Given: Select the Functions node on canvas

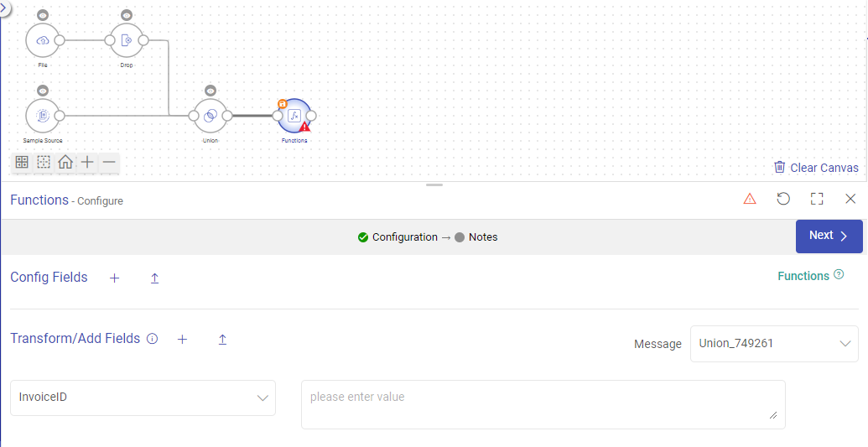Looking at the screenshot, I should 294,116.
